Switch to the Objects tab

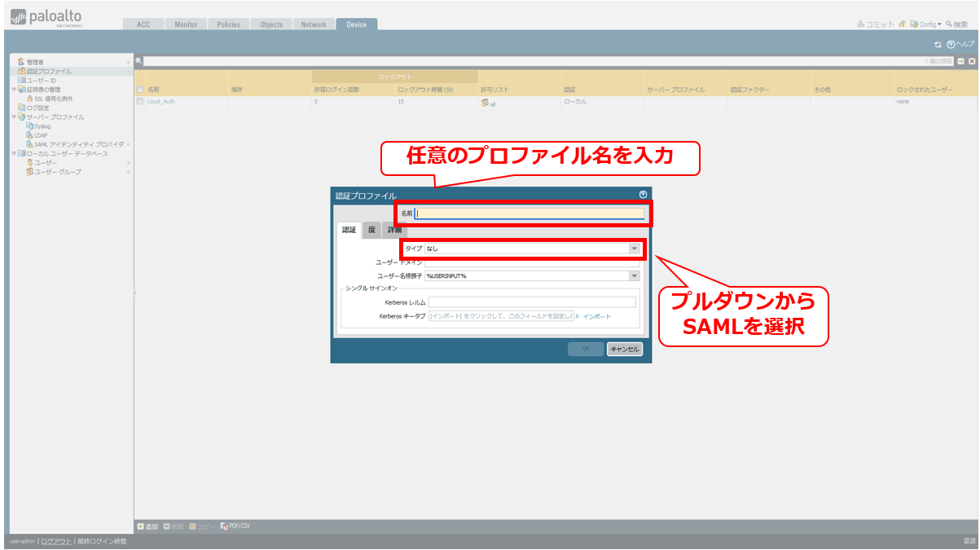(271, 24)
